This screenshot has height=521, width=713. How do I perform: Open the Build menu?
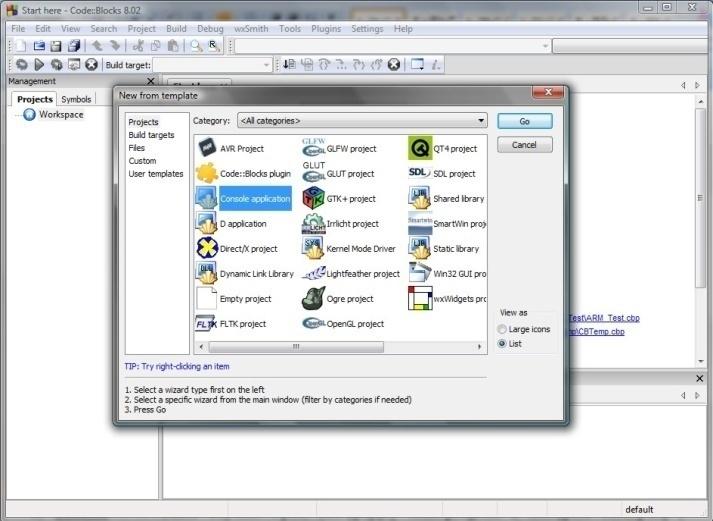pos(176,29)
